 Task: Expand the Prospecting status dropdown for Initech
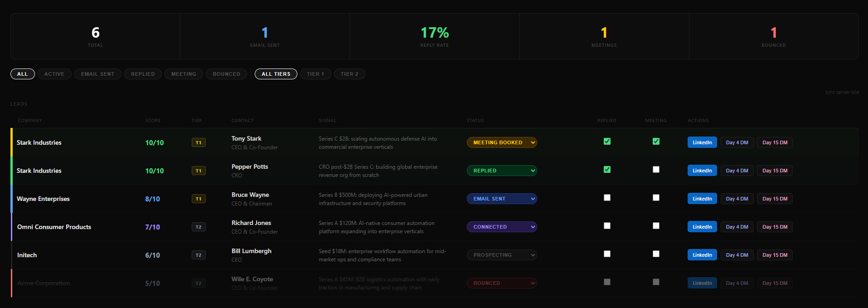tap(502, 255)
